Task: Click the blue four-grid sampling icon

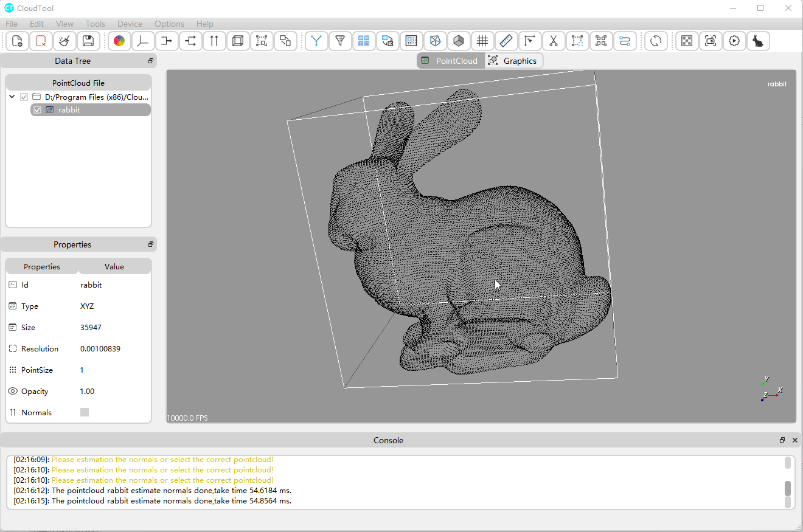Action: (364, 41)
